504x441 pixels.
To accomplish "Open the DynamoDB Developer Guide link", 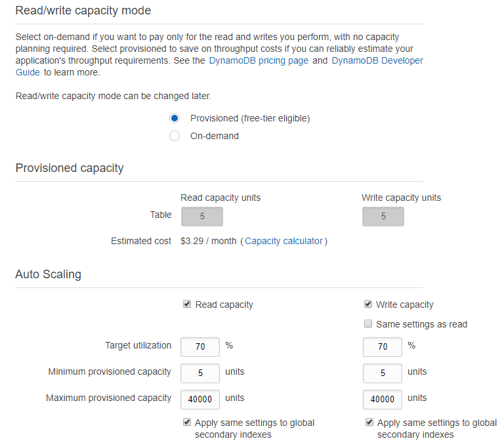I will click(377, 60).
